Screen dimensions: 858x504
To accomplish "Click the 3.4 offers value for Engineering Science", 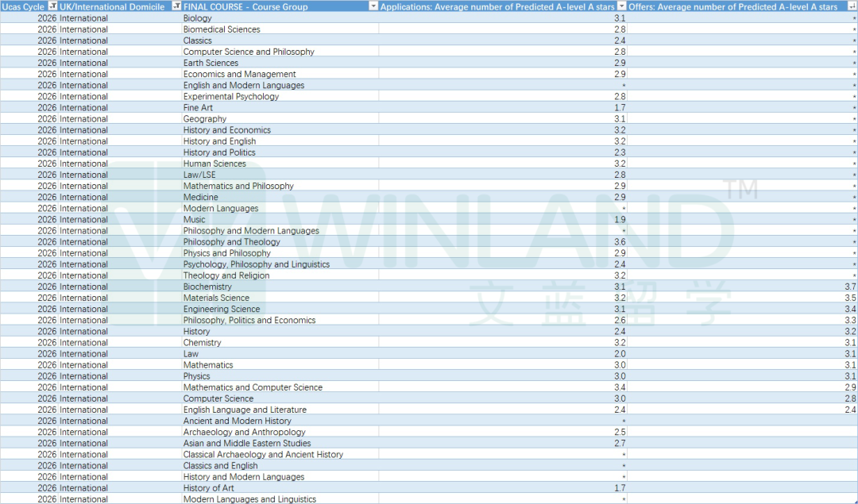I will click(x=850, y=309).
